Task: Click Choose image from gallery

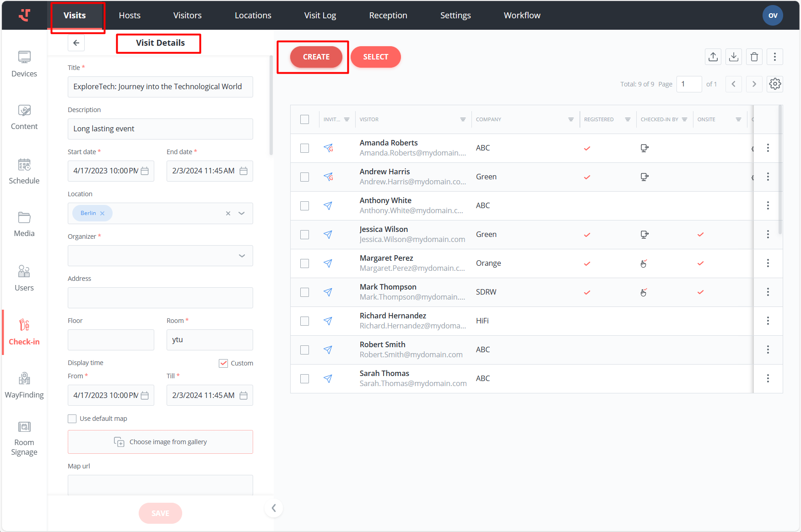Action: click(x=160, y=442)
